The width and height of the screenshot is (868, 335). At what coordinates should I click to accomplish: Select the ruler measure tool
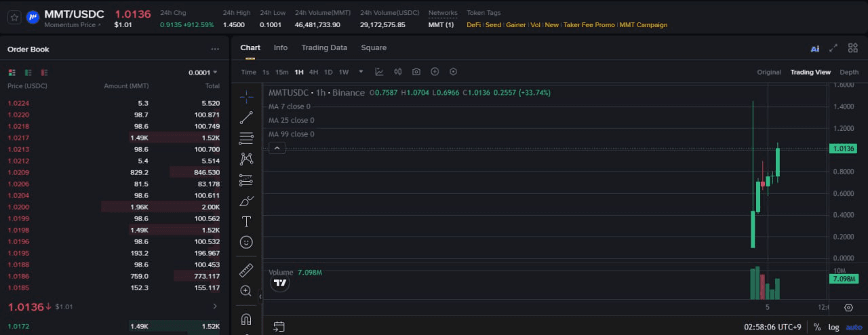[x=246, y=271]
